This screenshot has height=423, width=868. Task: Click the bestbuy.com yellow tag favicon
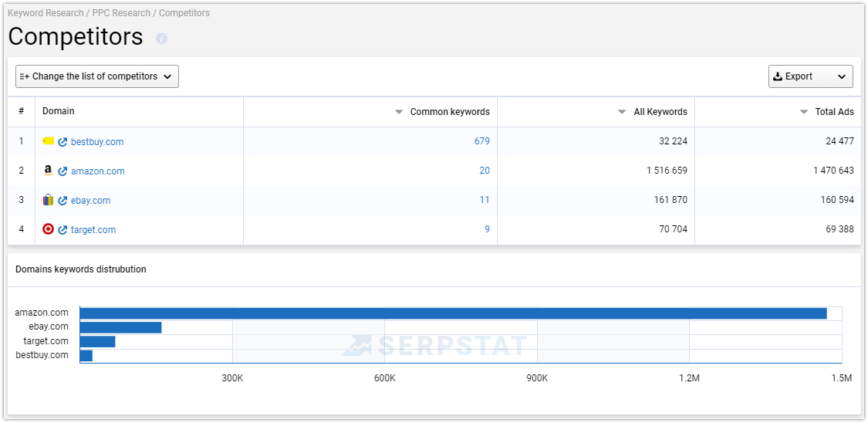pyautogui.click(x=48, y=141)
